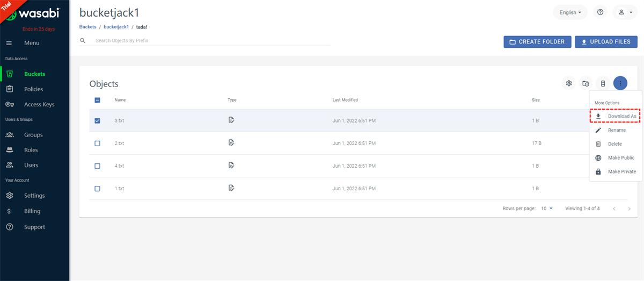Screen dimensions: 644x281
Task: Select Download As from More Options
Action: (x=616, y=116)
